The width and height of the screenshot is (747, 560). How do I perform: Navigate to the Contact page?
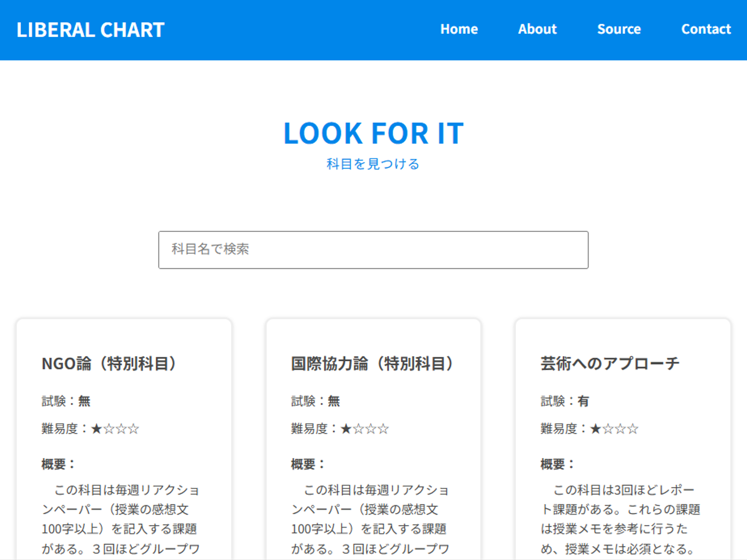(x=705, y=29)
